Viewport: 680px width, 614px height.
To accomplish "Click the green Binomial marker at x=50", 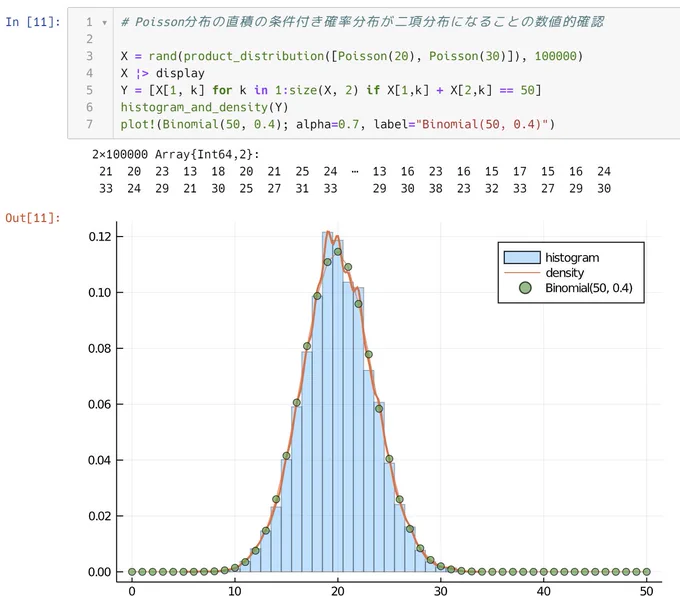I will point(646,572).
